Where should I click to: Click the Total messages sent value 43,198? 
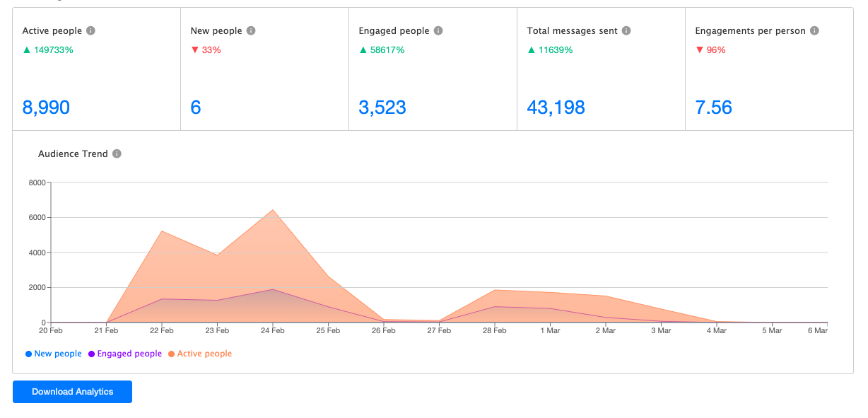(556, 108)
